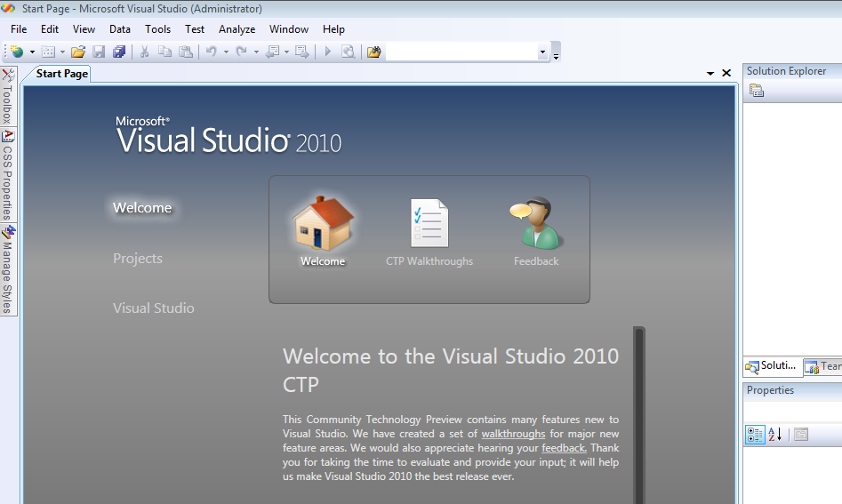Click the Solution Explorer Properties toolbar icon

(x=757, y=91)
